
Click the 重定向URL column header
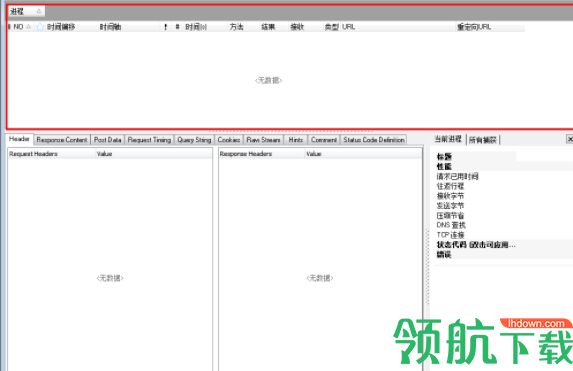coord(474,27)
